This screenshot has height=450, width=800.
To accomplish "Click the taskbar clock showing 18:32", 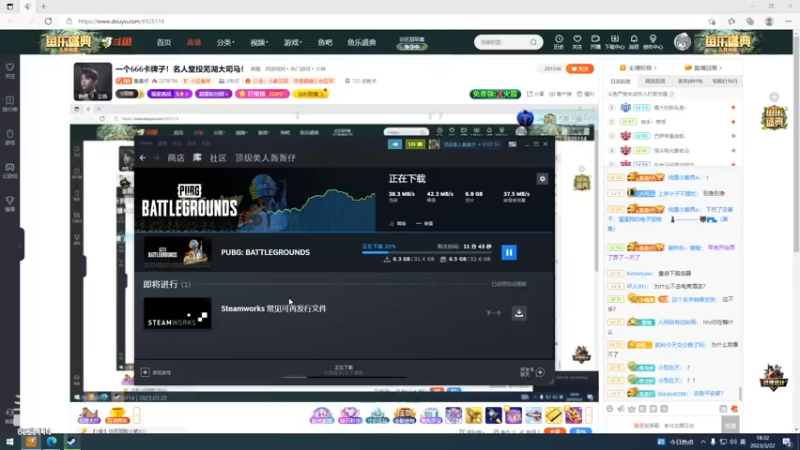I will (762, 442).
